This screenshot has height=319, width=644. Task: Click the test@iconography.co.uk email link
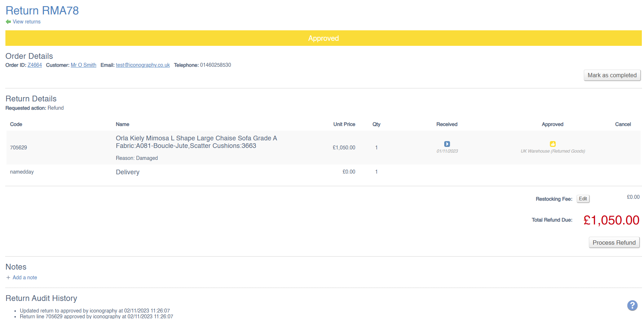pyautogui.click(x=142, y=65)
